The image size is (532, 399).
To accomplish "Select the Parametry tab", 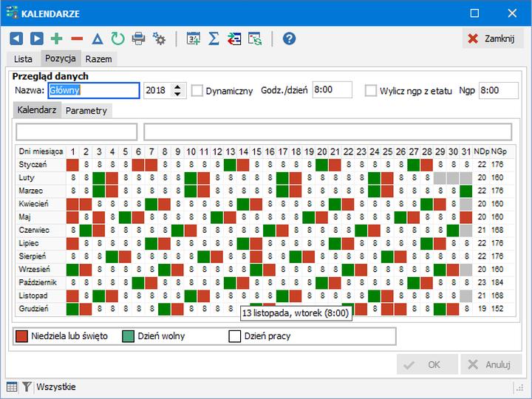I will click(86, 111).
